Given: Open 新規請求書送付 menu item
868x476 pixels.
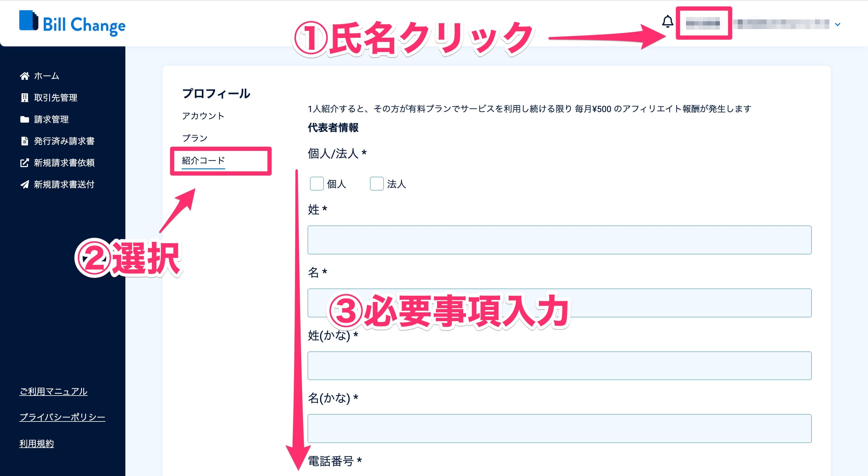Looking at the screenshot, I should pyautogui.click(x=64, y=184).
